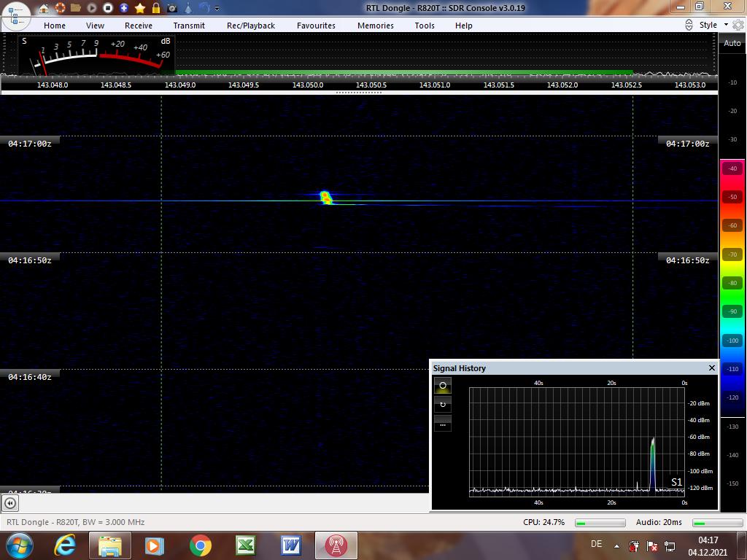Viewport: 747px width, 560px height.
Task: Click the dotted splitter handle below frequency scale
Action: [x=359, y=93]
